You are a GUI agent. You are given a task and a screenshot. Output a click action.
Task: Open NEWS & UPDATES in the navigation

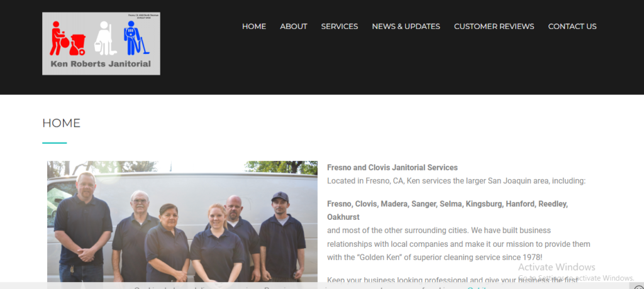pos(406,26)
